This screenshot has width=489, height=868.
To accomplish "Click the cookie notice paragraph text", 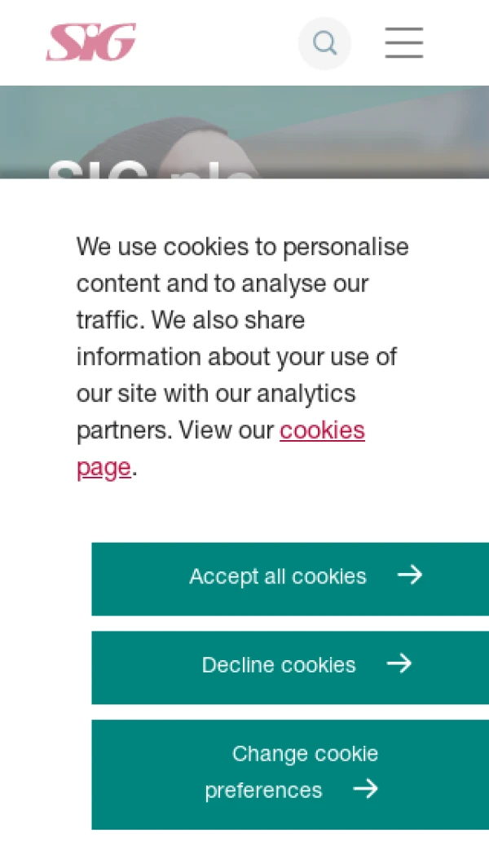I will [x=243, y=356].
